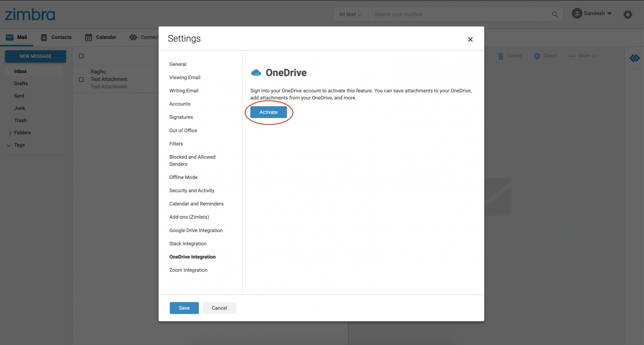Image resolution: width=644 pixels, height=345 pixels.
Task: Expand the Folders tree
Action: [10, 133]
